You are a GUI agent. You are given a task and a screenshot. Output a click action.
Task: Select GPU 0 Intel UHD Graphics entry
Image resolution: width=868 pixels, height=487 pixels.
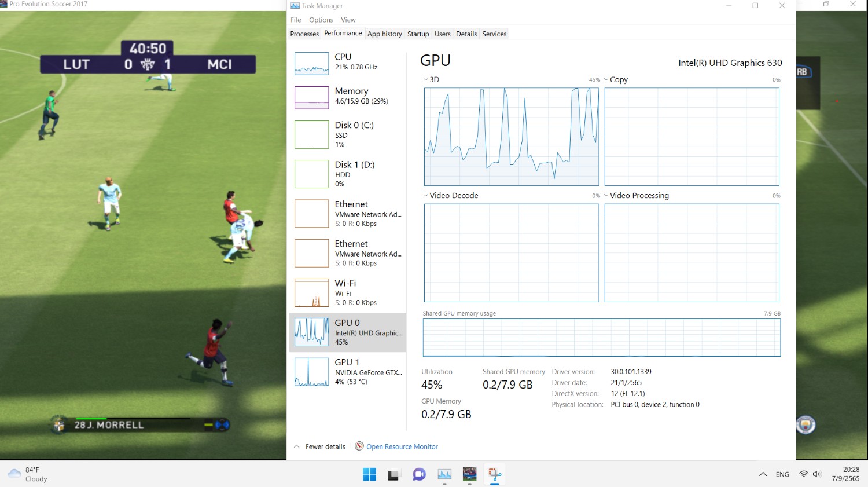pos(347,332)
